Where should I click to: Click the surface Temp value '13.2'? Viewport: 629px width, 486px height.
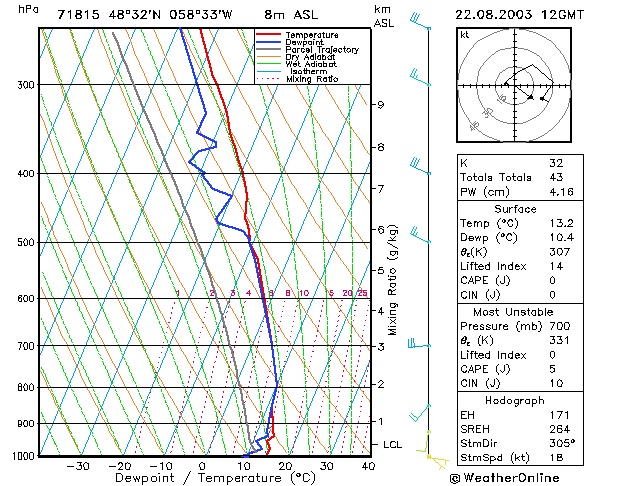[x=562, y=223]
